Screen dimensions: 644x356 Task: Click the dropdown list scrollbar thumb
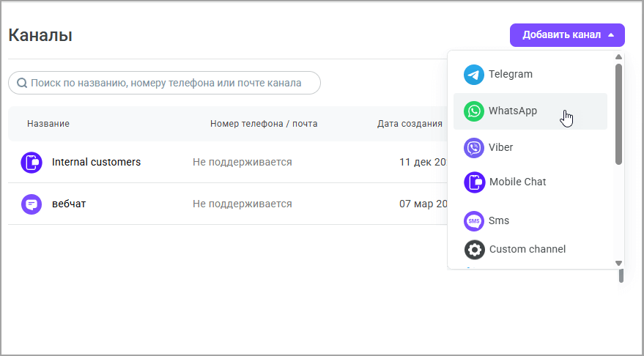(618, 114)
